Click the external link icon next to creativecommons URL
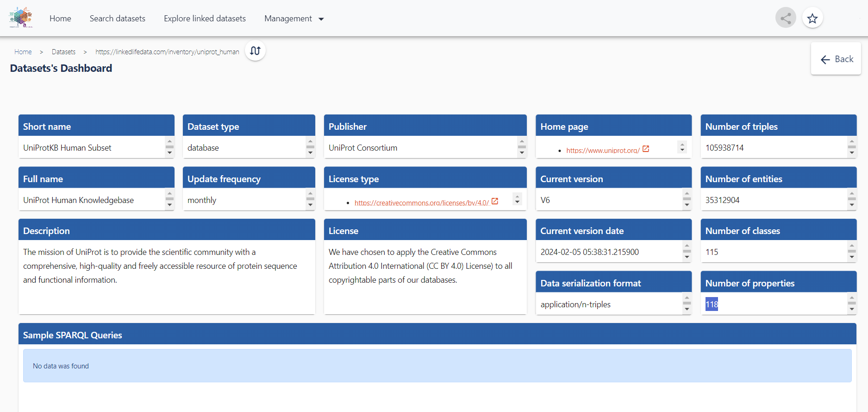868x412 pixels. pyautogui.click(x=495, y=202)
